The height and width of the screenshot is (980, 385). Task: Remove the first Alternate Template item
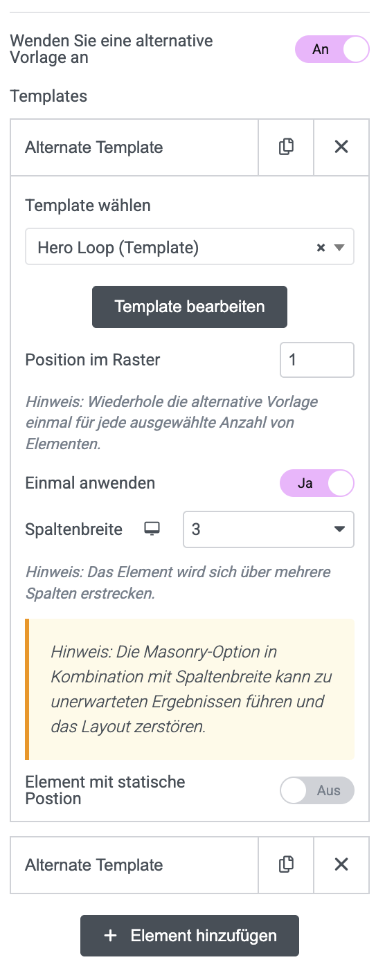pyautogui.click(x=341, y=147)
